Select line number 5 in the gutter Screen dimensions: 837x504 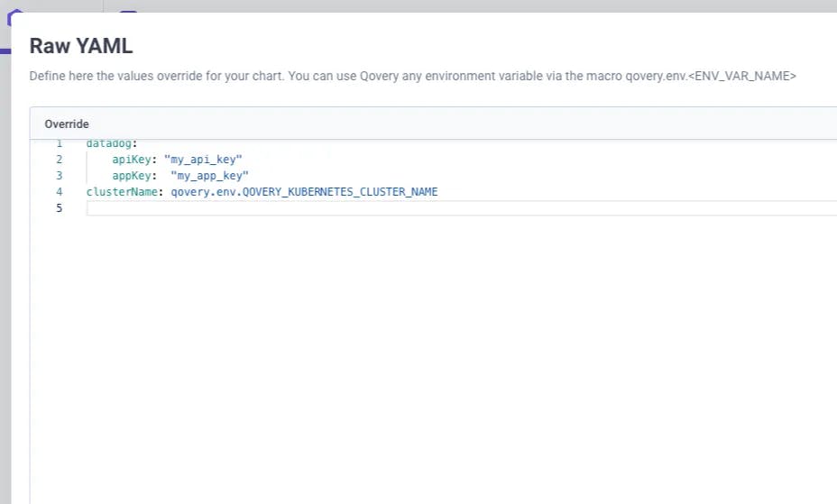click(60, 208)
